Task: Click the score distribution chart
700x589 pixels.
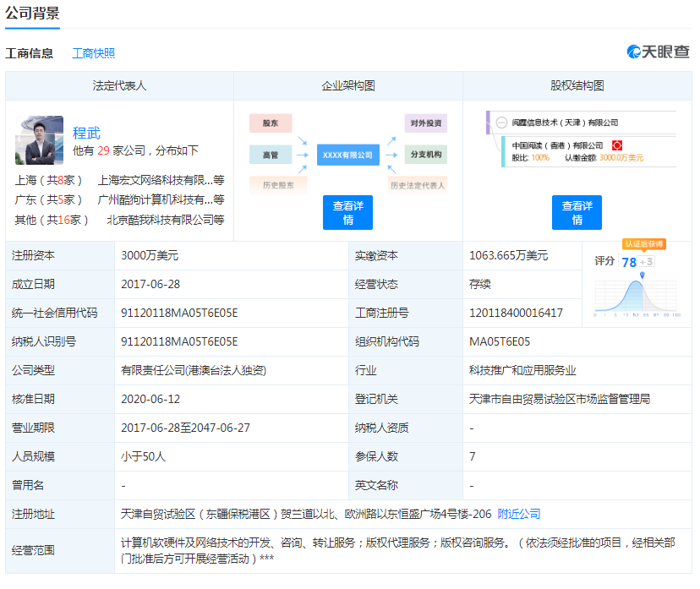Action: pos(637,297)
